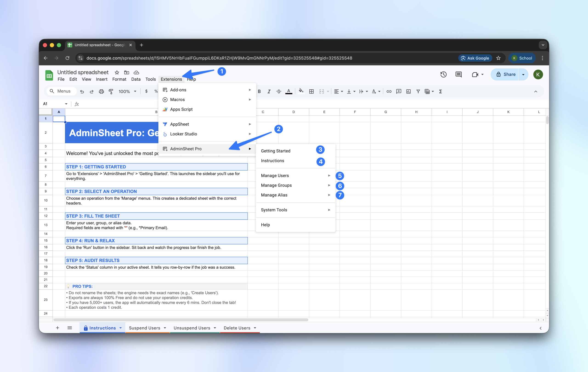Click the A1 name box field

click(x=53, y=104)
